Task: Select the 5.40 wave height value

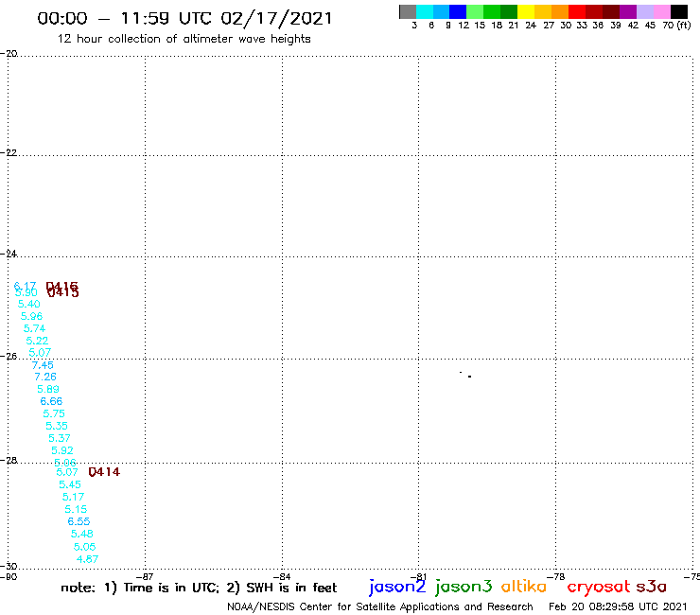Action: pyautogui.click(x=28, y=304)
